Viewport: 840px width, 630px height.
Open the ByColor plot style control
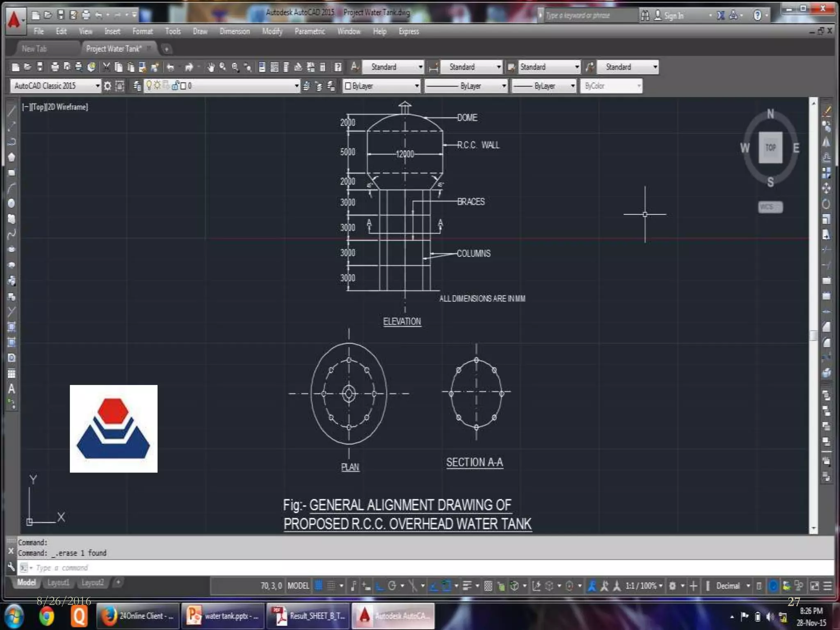(611, 86)
